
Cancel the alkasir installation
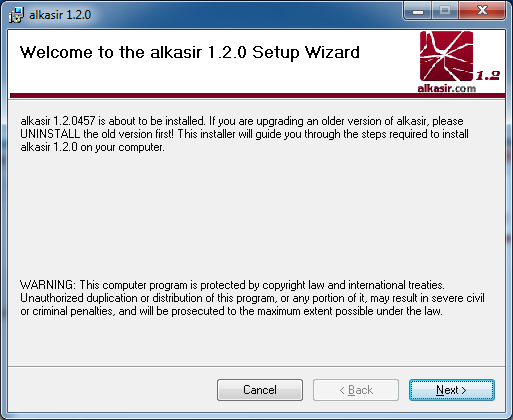tap(260, 390)
